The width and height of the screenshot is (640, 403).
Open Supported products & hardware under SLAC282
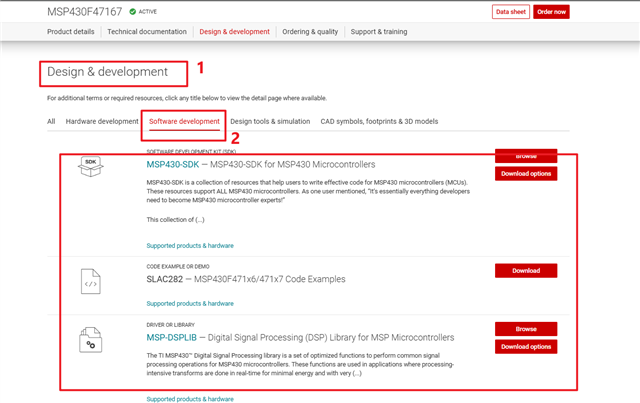[x=190, y=303]
